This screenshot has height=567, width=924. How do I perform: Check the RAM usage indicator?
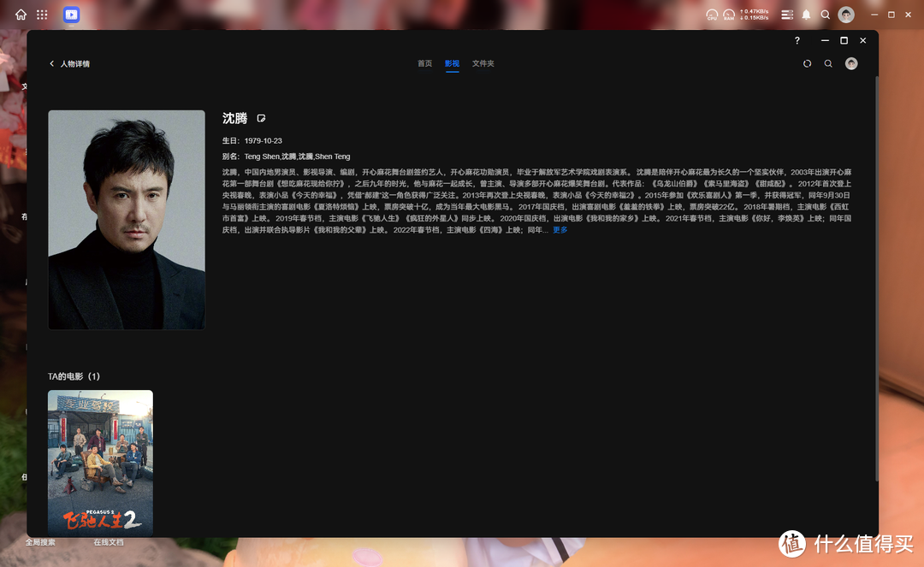[729, 15]
